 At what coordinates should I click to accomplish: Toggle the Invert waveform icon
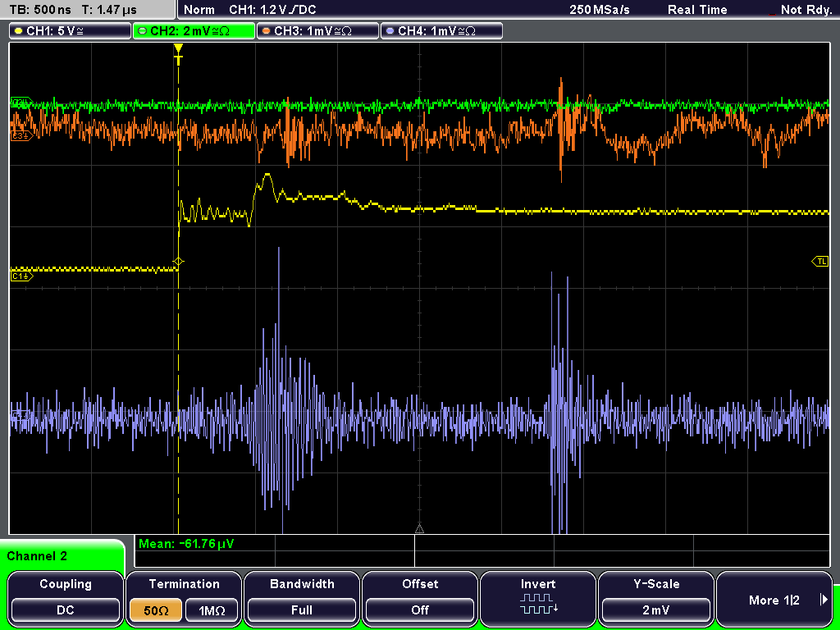click(x=538, y=603)
